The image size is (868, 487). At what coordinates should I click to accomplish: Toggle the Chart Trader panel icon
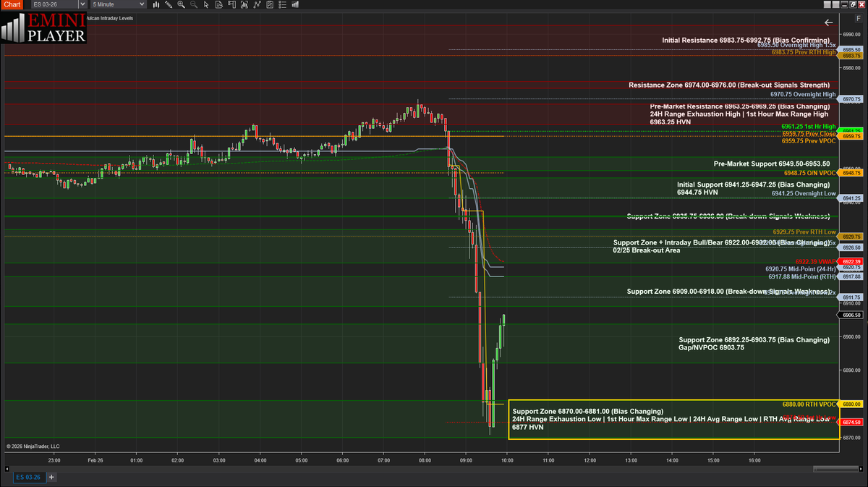[231, 4]
